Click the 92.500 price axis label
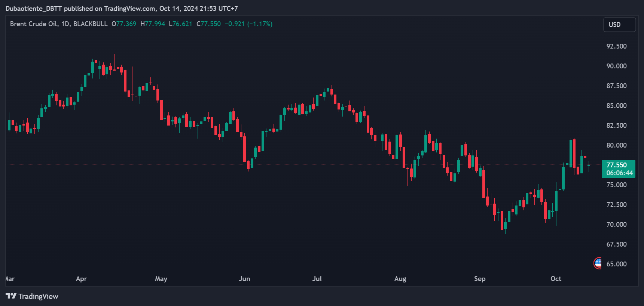Screen dimensions: 644x306 [x=616, y=46]
